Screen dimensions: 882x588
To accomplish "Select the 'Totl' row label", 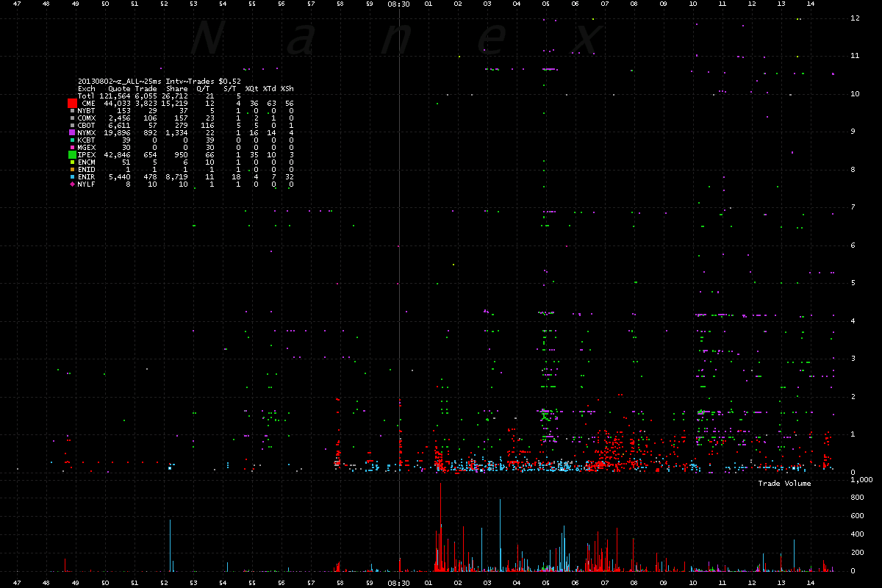I will tap(87, 96).
